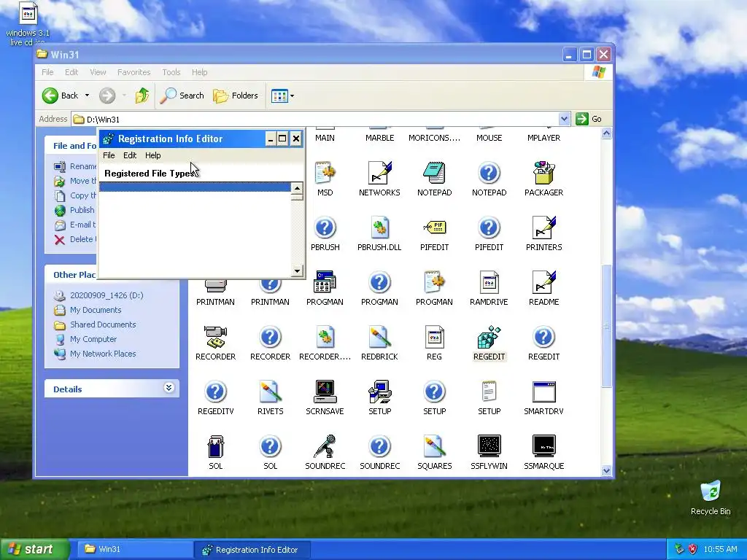Toggle the Folders pane button
The height and width of the screenshot is (560, 747).
(236, 96)
